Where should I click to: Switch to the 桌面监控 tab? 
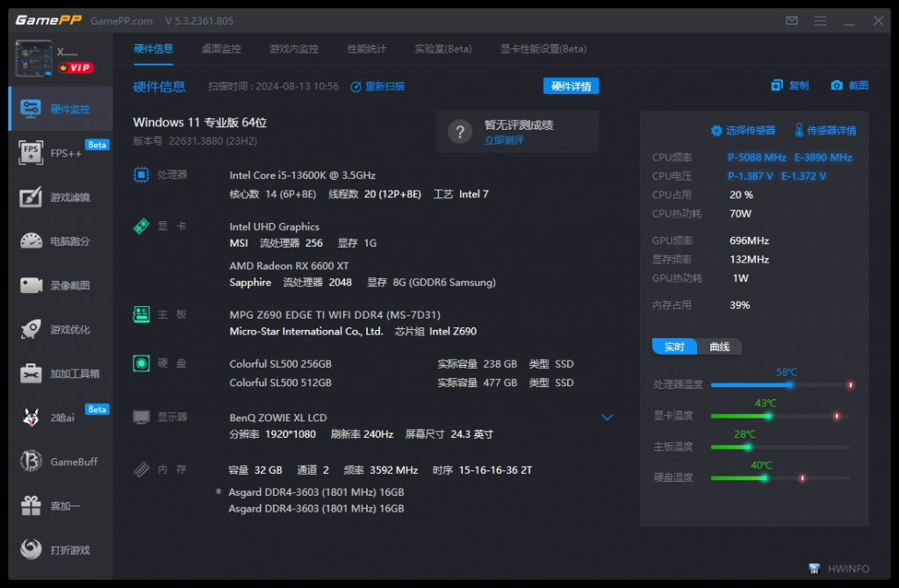coord(221,49)
